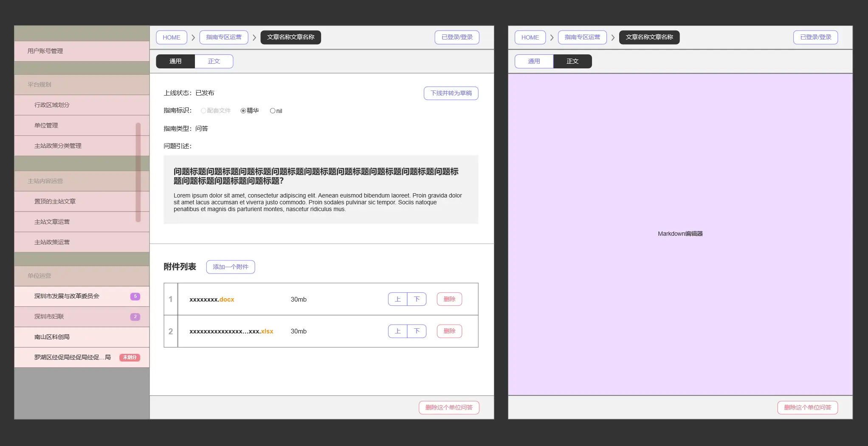Open 指南专区运营 breadcrumb in right panel
This screenshot has height=446, width=868.
[x=582, y=37]
